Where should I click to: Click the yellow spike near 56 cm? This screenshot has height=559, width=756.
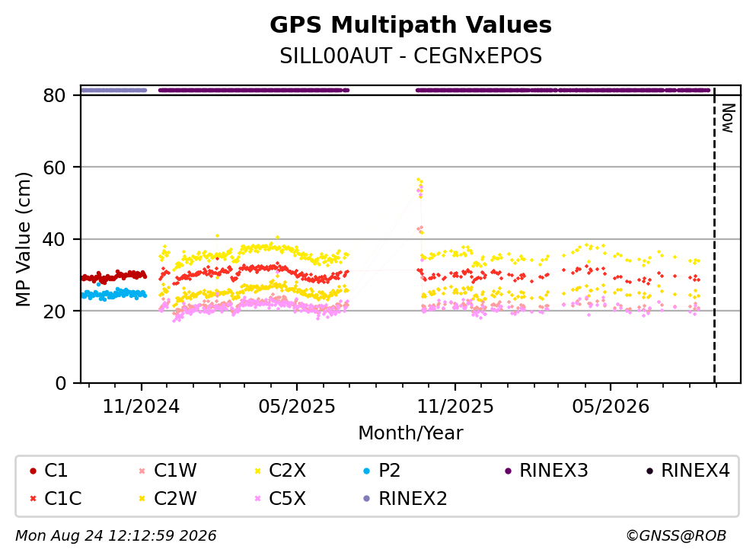(x=419, y=181)
